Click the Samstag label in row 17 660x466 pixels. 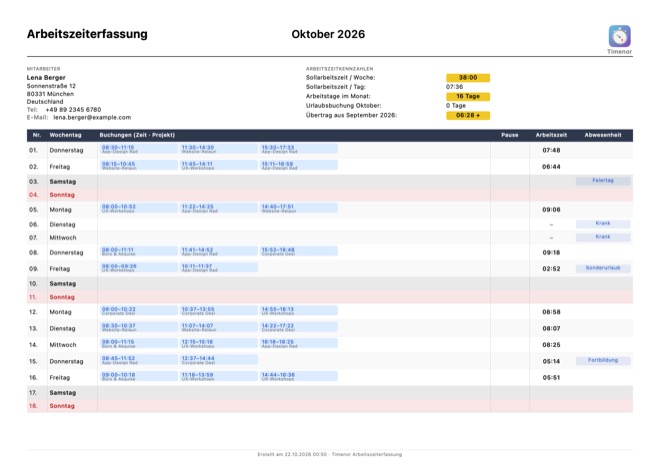(x=63, y=393)
